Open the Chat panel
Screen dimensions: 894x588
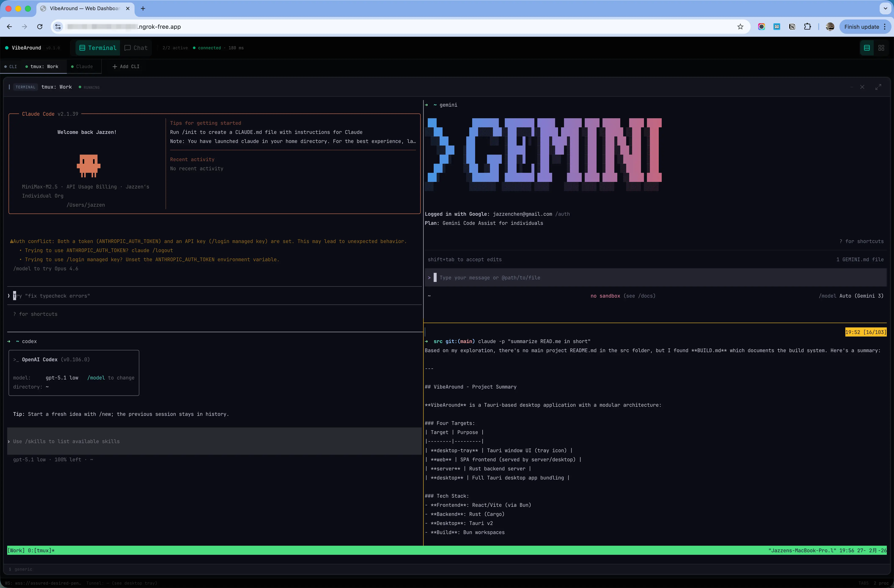click(x=136, y=48)
